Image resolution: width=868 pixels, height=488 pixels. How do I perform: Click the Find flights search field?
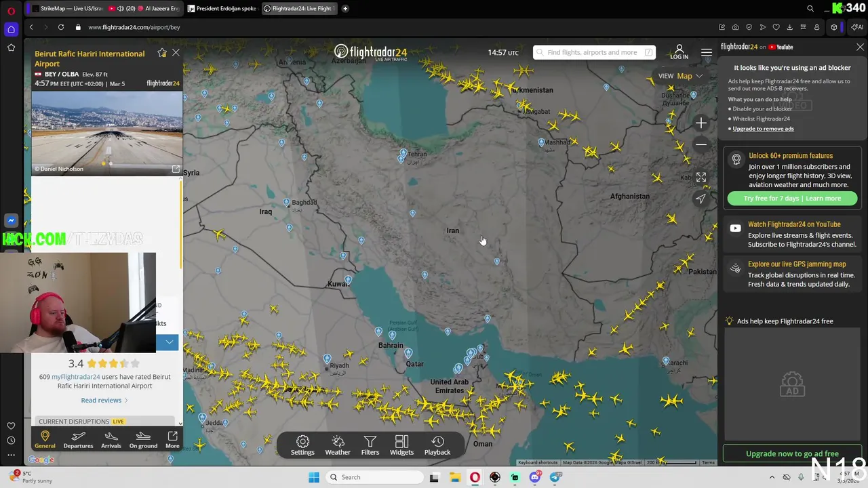(x=594, y=52)
